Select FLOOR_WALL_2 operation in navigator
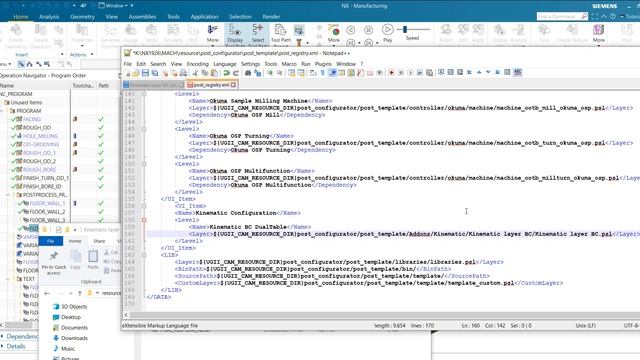Image resolution: width=640 pixels, height=360 pixels. pyautogui.click(x=47, y=211)
